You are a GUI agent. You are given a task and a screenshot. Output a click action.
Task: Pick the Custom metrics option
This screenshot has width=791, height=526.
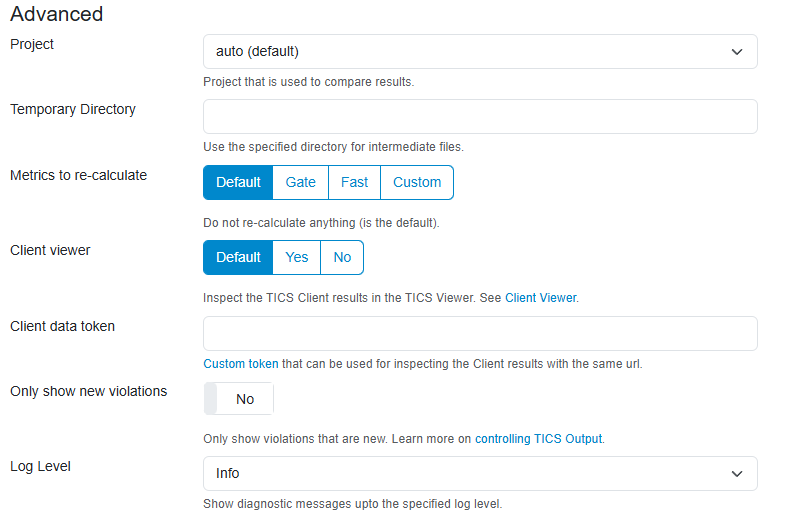417,182
